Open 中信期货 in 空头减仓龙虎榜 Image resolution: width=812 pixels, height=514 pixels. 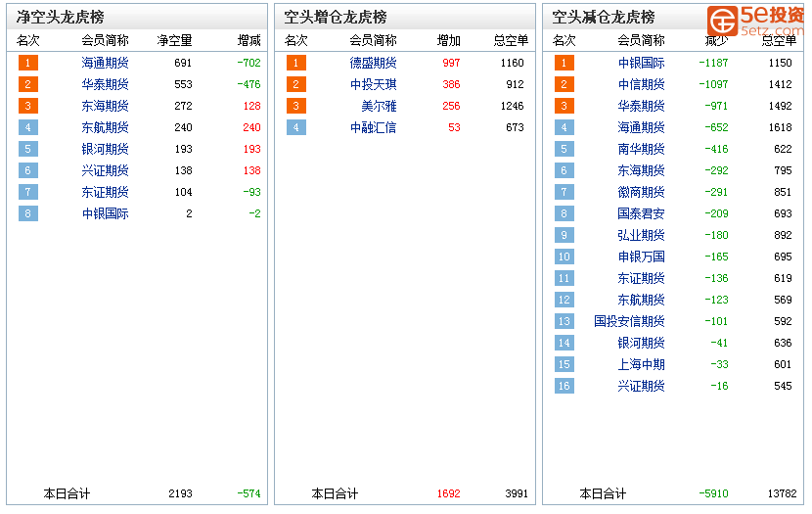tap(641, 84)
